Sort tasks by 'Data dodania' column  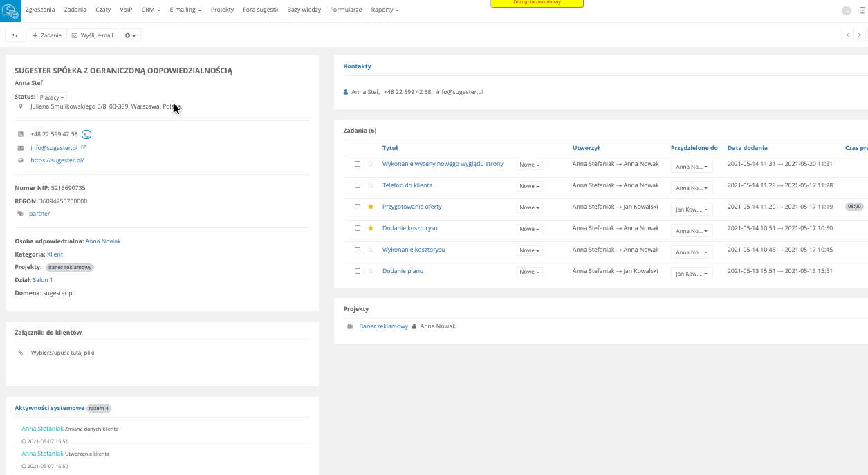tap(747, 148)
